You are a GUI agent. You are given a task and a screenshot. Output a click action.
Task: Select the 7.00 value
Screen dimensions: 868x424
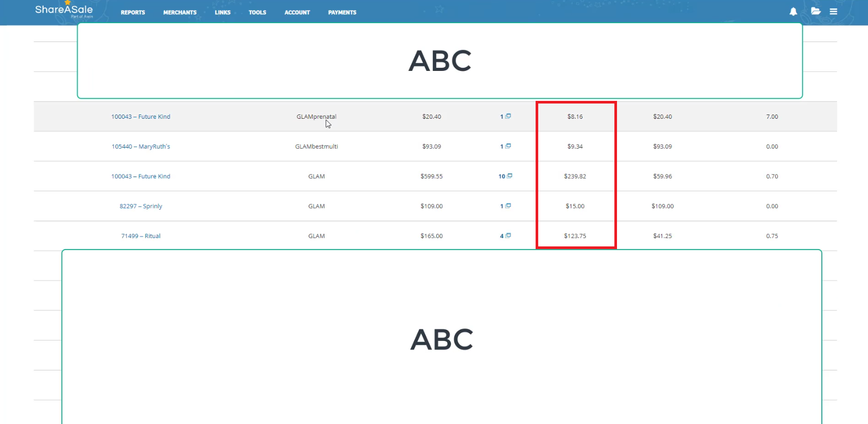pos(772,117)
